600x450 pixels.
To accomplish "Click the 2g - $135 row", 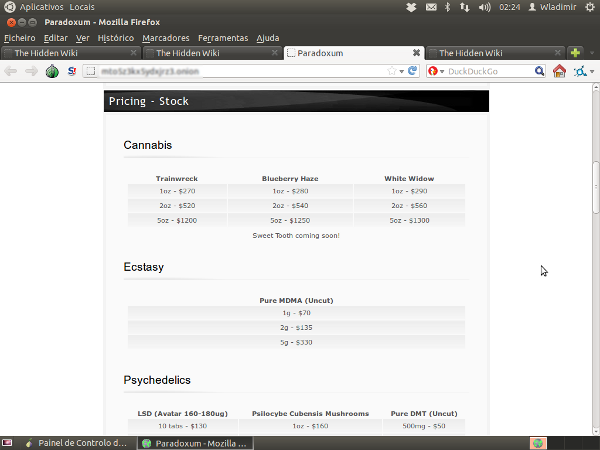I will click(296, 328).
